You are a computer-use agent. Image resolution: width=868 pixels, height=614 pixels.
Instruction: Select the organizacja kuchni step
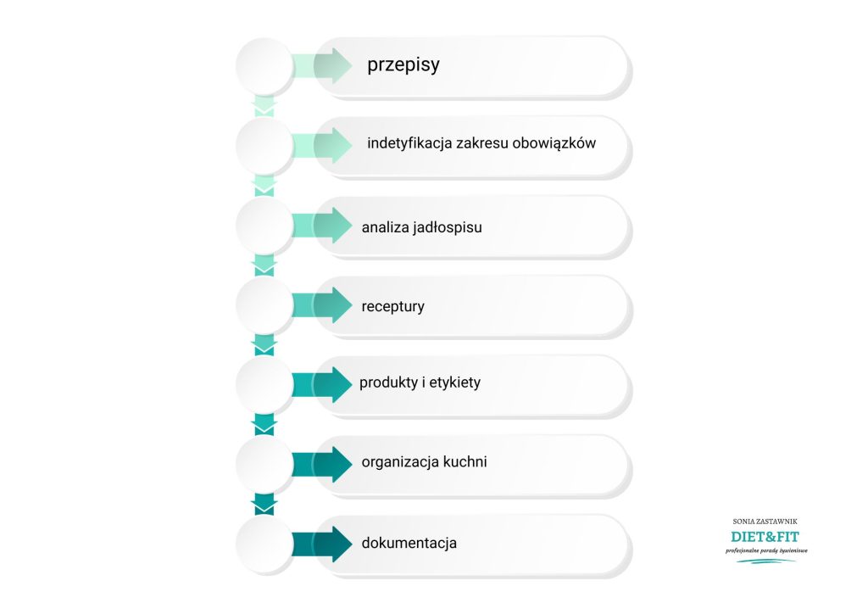click(471, 465)
